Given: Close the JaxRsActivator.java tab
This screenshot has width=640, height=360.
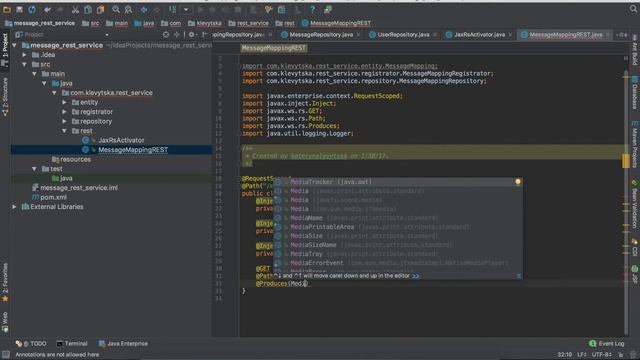Looking at the screenshot, I should click(x=510, y=35).
